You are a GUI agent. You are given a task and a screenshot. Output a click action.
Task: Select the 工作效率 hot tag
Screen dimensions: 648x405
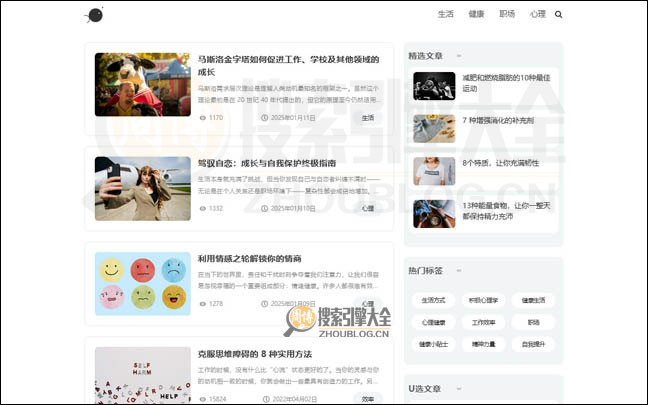(483, 322)
